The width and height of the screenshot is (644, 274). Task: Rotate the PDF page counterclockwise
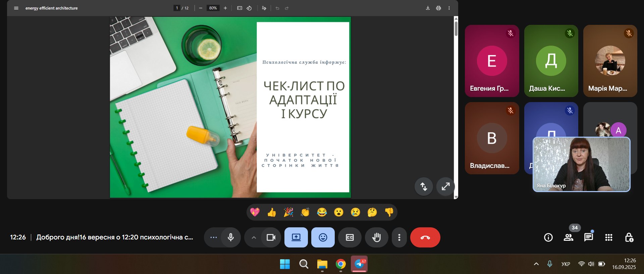point(249,8)
